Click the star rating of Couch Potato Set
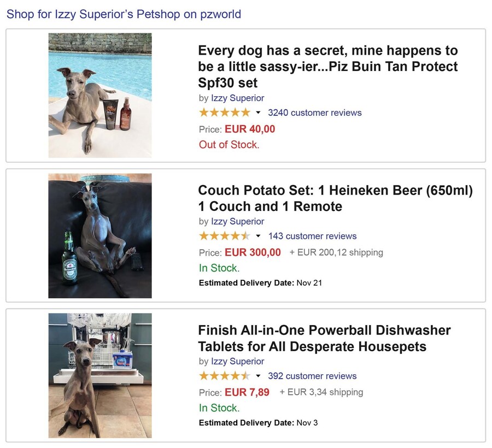This screenshot has width=492, height=448. tap(224, 236)
